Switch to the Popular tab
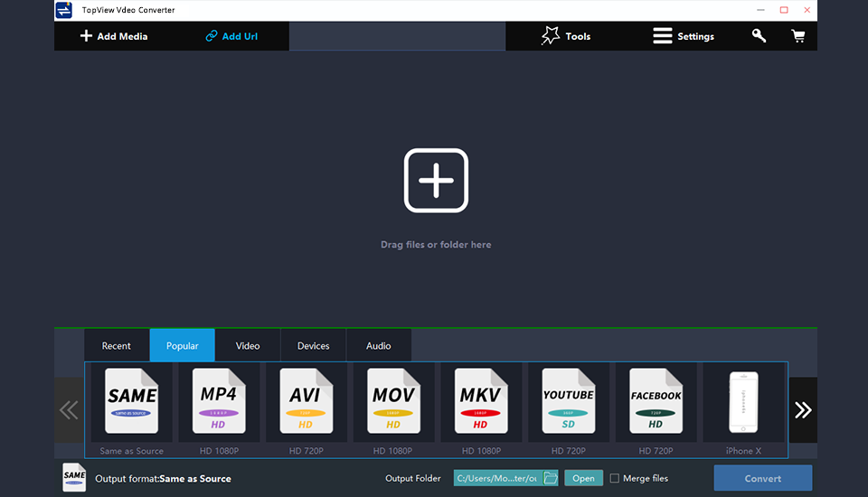This screenshot has height=497, width=868. click(182, 345)
